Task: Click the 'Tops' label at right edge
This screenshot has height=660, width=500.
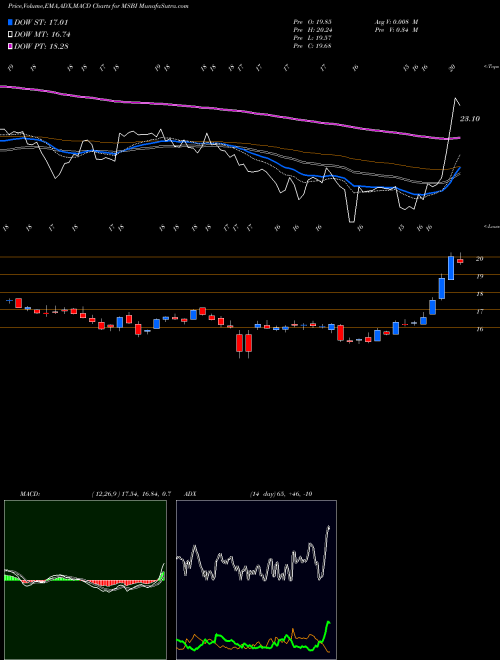Action: (492, 67)
